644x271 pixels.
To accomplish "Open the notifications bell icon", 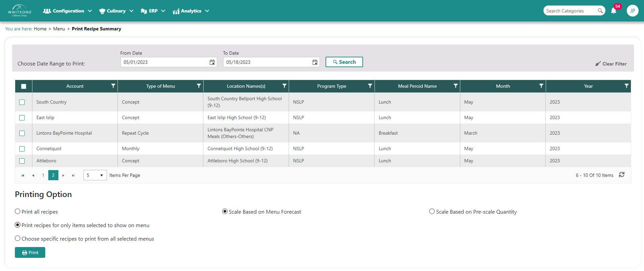I will click(x=613, y=11).
